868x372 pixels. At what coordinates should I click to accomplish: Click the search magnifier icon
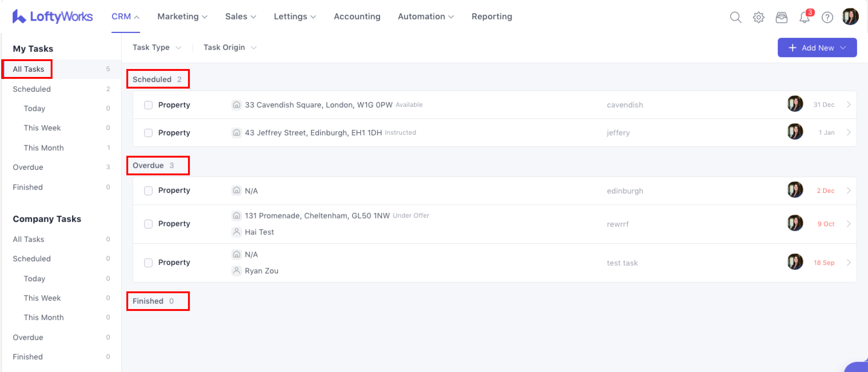point(736,17)
